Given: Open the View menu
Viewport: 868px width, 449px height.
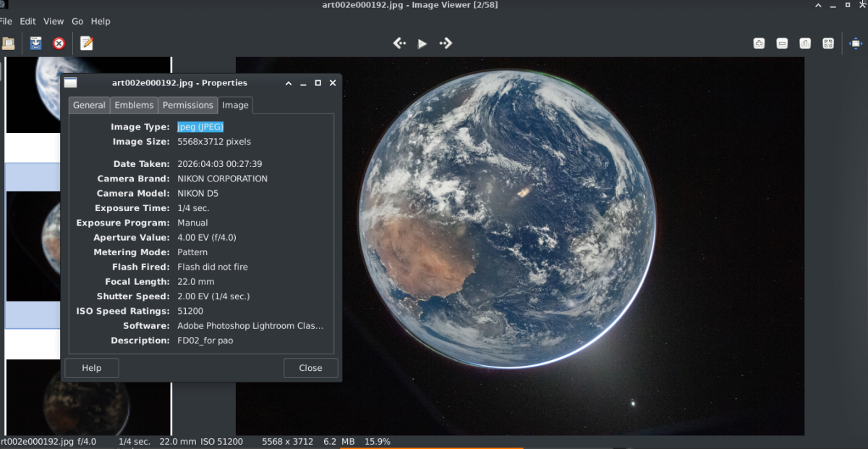Looking at the screenshot, I should pyautogui.click(x=54, y=21).
